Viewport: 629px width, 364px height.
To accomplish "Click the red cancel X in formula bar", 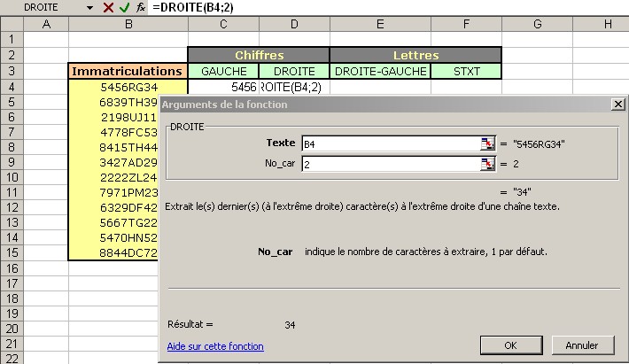I will pos(109,7).
